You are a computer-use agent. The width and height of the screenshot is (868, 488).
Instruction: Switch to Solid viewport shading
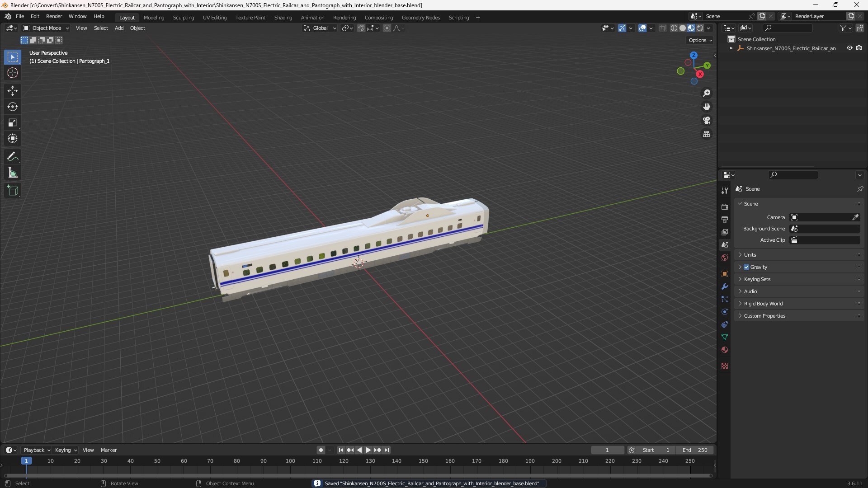(683, 28)
